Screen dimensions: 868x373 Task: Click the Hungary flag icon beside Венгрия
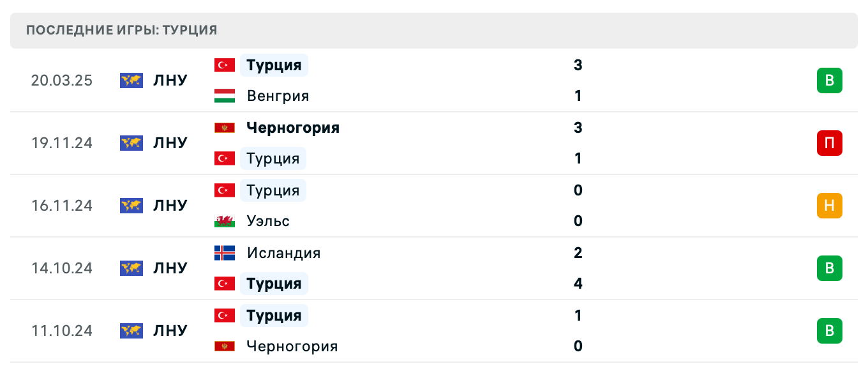[x=225, y=96]
